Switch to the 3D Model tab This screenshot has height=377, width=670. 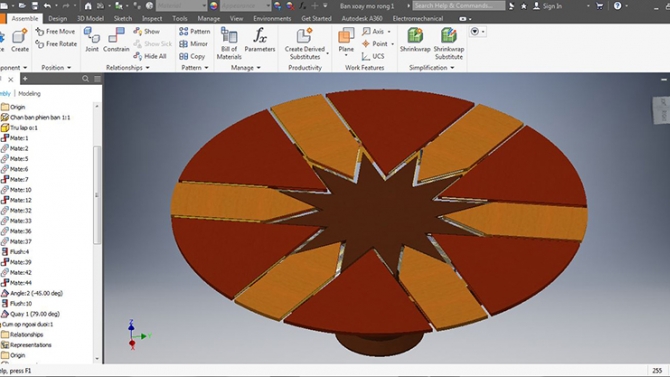click(x=90, y=18)
